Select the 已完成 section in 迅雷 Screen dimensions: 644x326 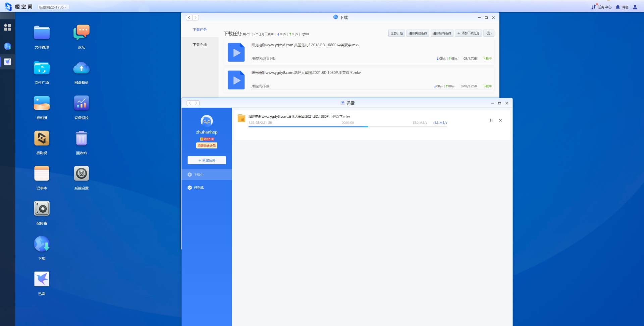coord(199,188)
